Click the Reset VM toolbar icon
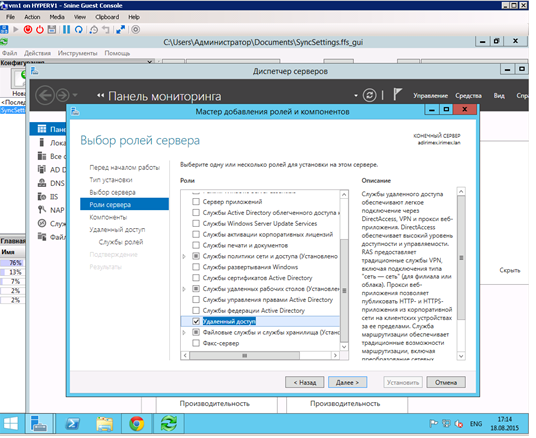 [79, 30]
